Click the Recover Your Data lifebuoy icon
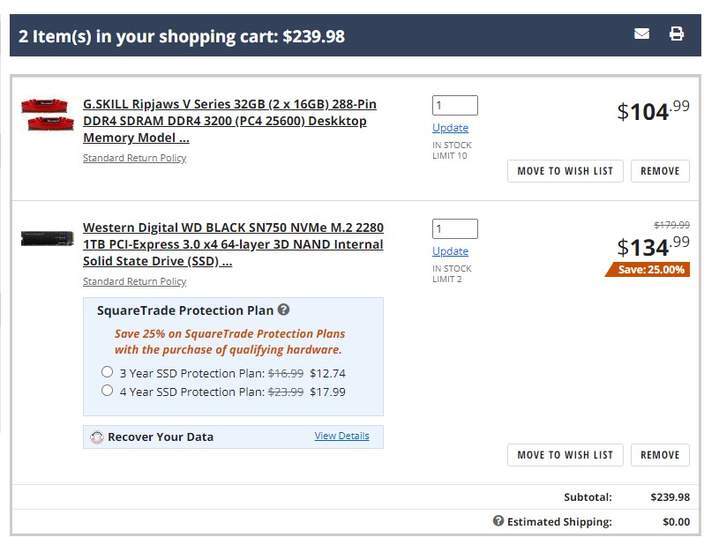 pyautogui.click(x=97, y=437)
